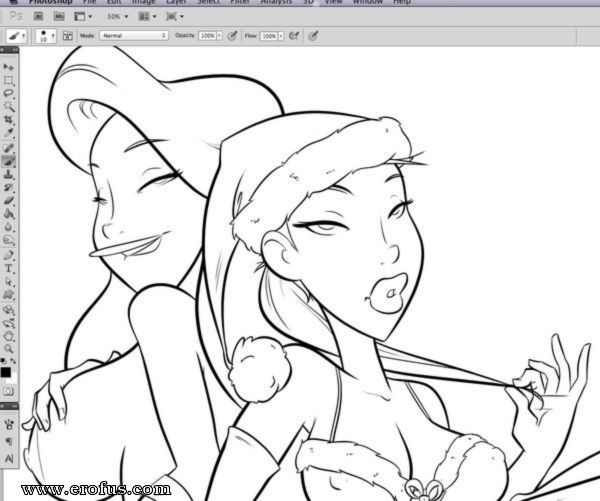Open the Filter menu
The image size is (600, 501).
[240, 2]
